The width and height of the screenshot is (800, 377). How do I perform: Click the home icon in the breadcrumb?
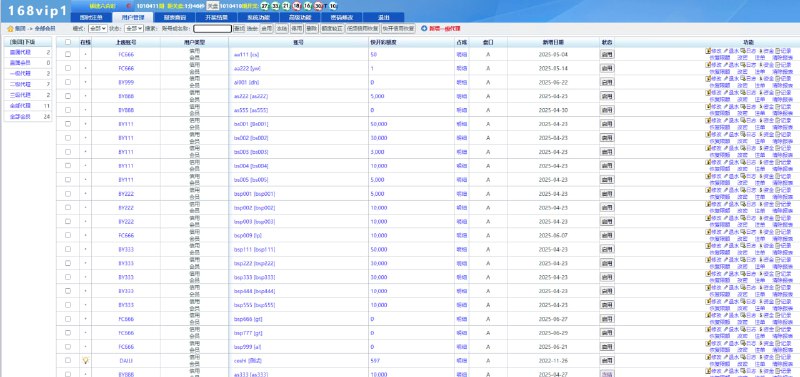pos(10,29)
